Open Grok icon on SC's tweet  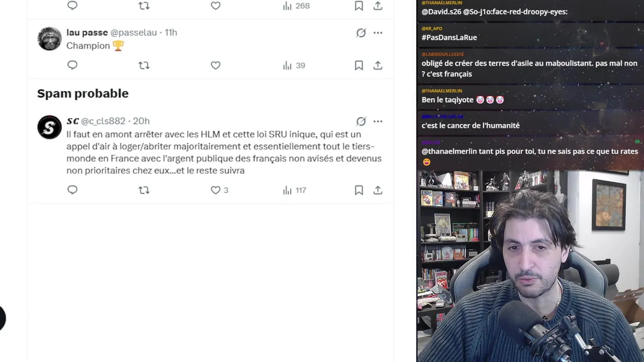click(x=361, y=121)
